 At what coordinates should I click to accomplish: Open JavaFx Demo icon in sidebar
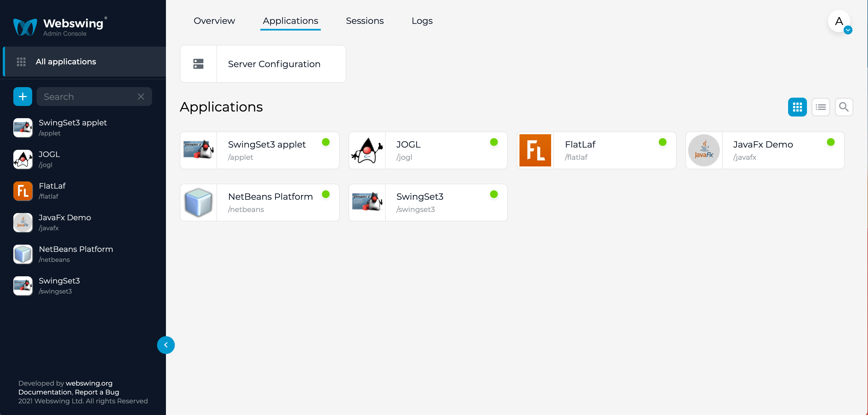point(23,223)
